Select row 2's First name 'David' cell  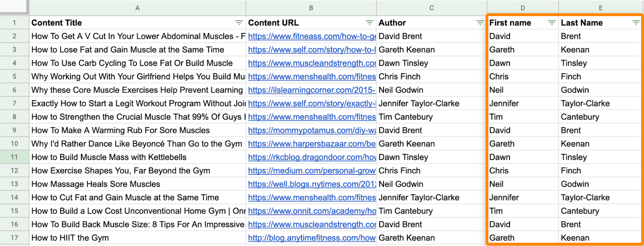click(500, 37)
